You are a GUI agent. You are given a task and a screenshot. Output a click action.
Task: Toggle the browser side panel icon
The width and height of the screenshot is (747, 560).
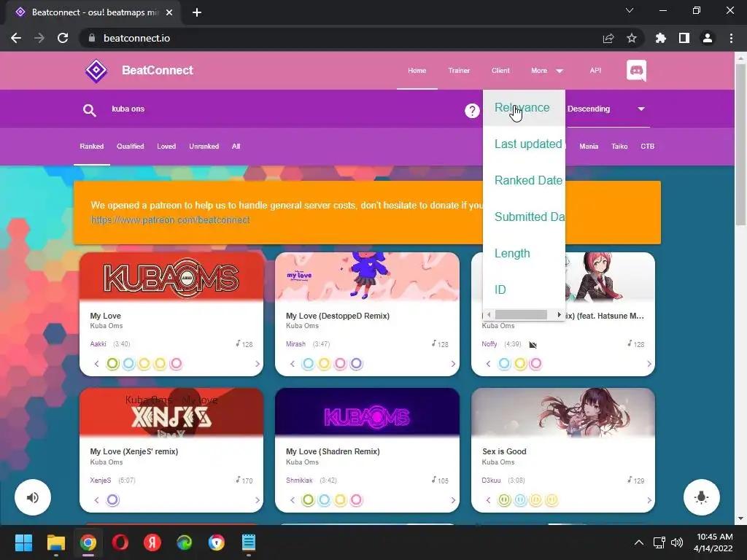click(684, 38)
